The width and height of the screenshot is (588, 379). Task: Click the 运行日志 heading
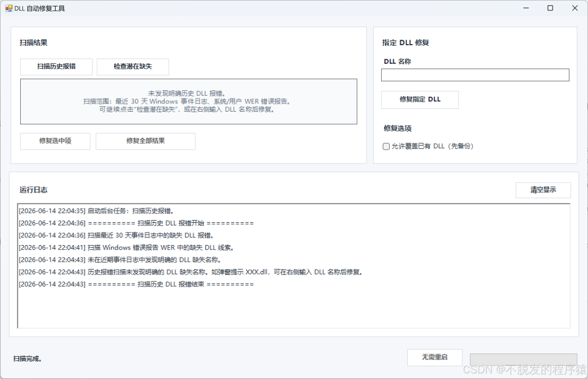click(x=33, y=190)
